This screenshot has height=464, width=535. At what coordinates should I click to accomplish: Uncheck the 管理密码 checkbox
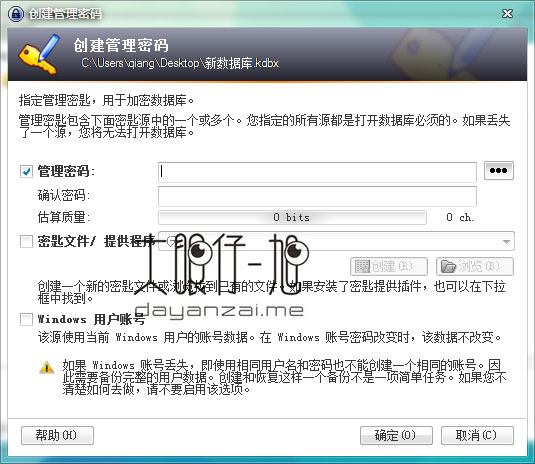tap(26, 171)
